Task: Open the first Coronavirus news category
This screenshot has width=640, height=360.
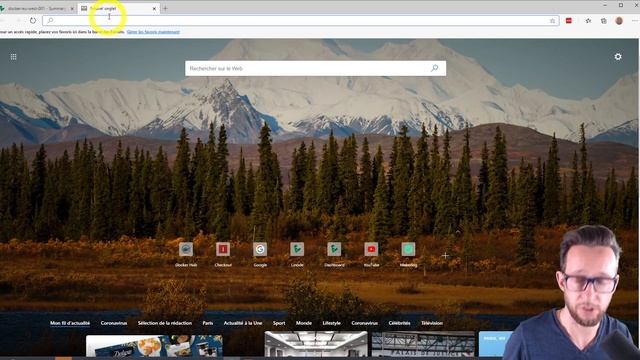Action: pyautogui.click(x=114, y=323)
